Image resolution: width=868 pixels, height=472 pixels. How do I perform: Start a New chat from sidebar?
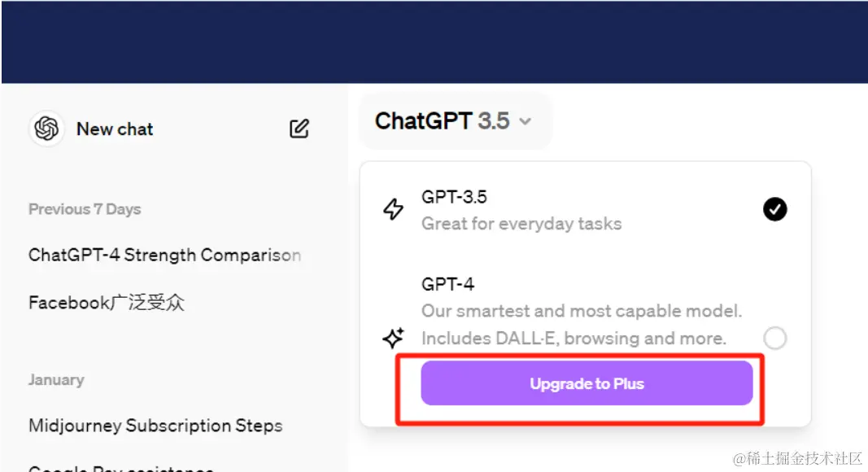115,129
